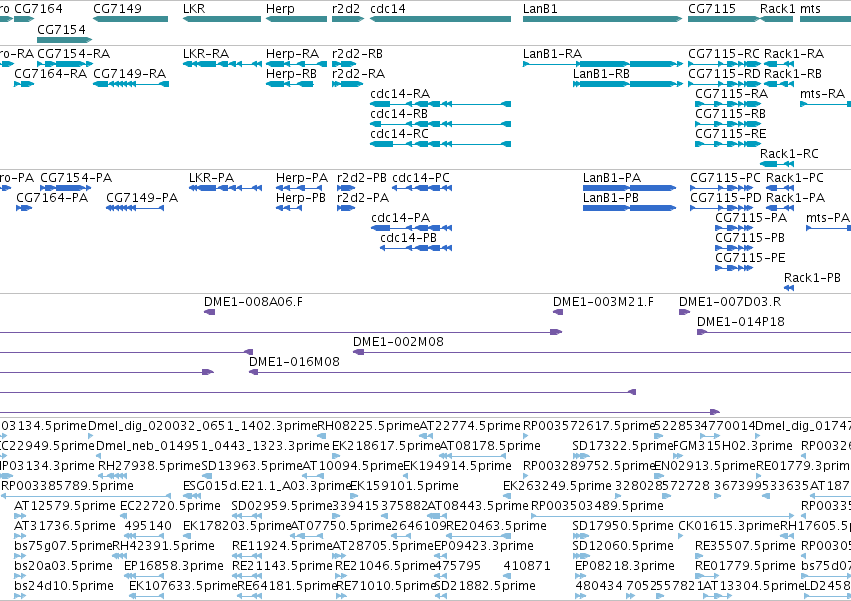The height and width of the screenshot is (601, 851).
Task: Select the DME1-008A06.F BAC end
Action: coord(209,312)
